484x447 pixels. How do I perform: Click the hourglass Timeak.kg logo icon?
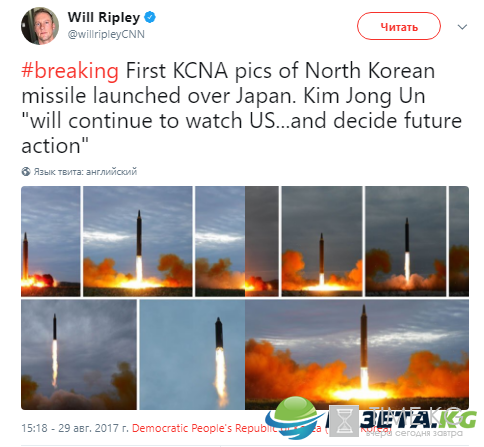click(344, 421)
